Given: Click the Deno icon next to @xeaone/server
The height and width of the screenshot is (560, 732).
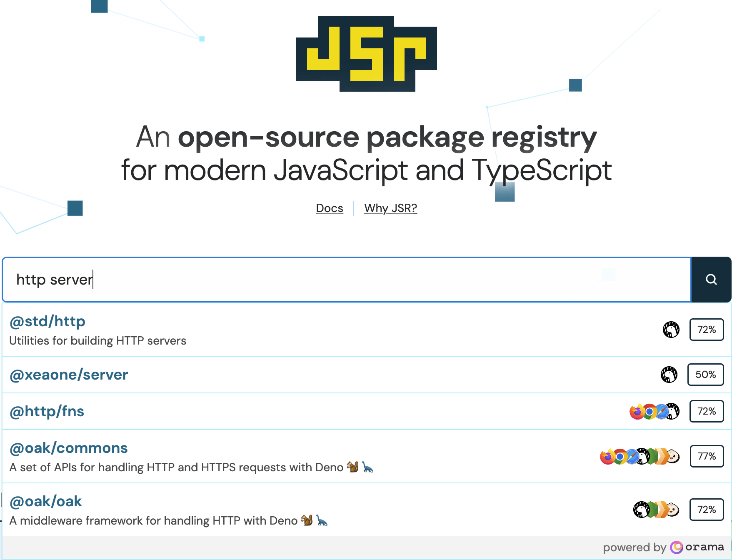Looking at the screenshot, I should point(670,375).
